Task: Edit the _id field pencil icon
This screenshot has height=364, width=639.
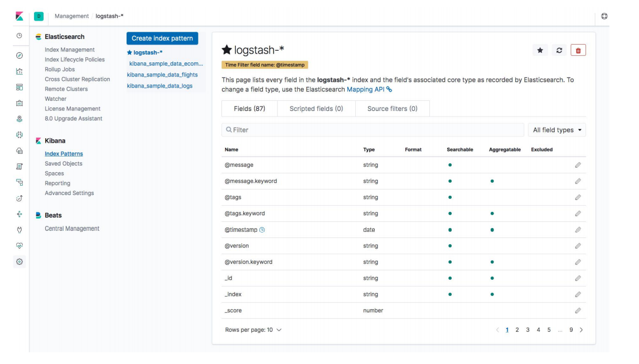Action: (x=578, y=278)
